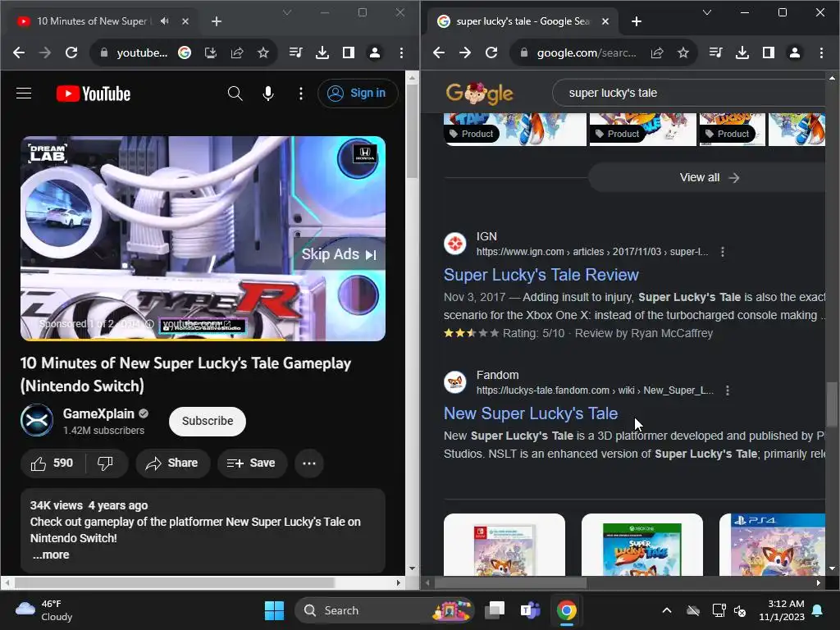This screenshot has height=630, width=840.
Task: Click taskbar Search box
Action: (384, 610)
